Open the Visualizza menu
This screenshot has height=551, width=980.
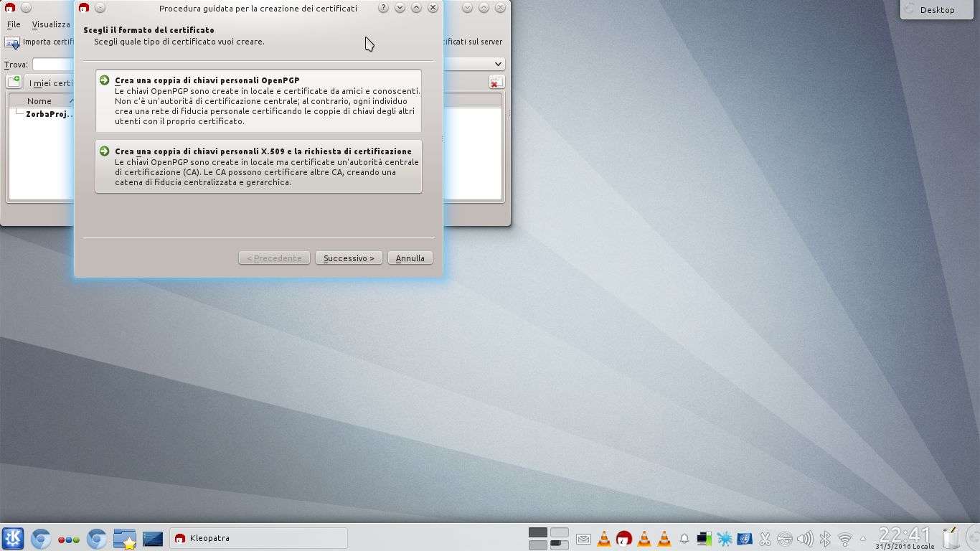tap(50, 24)
